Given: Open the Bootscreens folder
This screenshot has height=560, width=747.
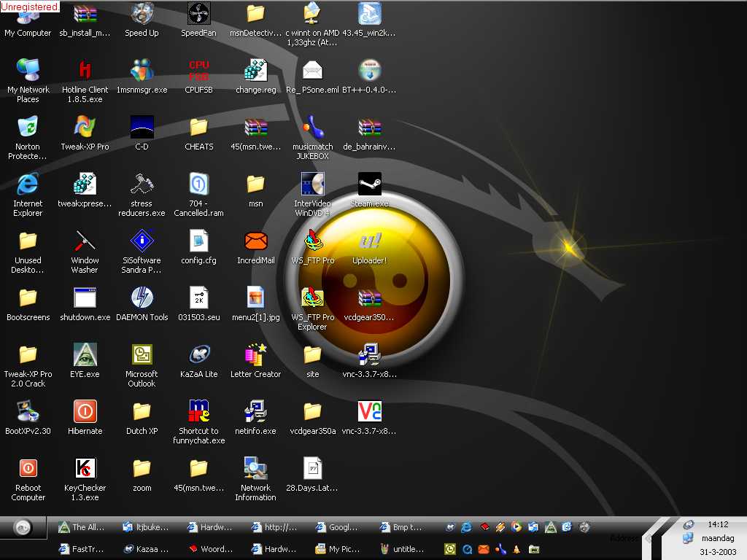Looking at the screenshot, I should tap(28, 298).
